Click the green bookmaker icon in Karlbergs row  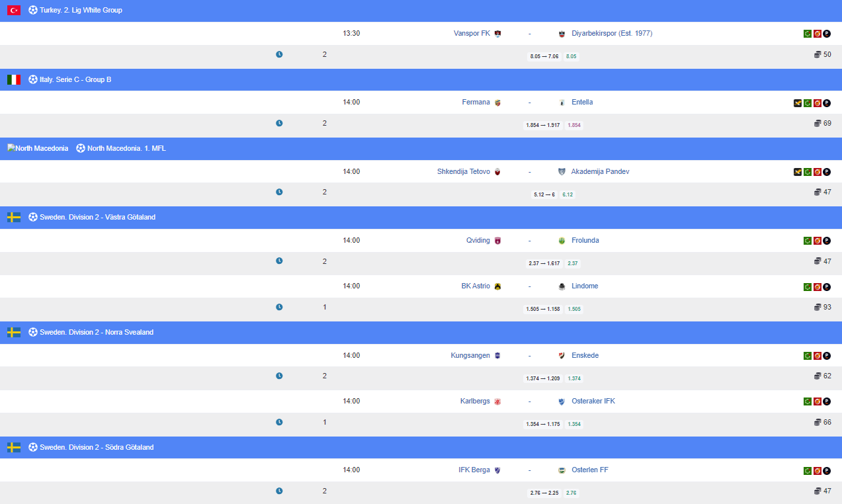(807, 401)
